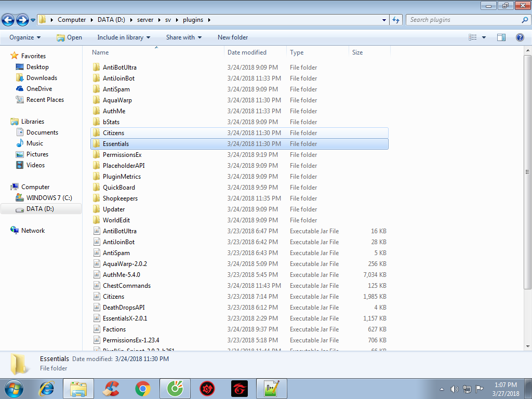Open the Organize menu
532x399 pixels.
25,37
